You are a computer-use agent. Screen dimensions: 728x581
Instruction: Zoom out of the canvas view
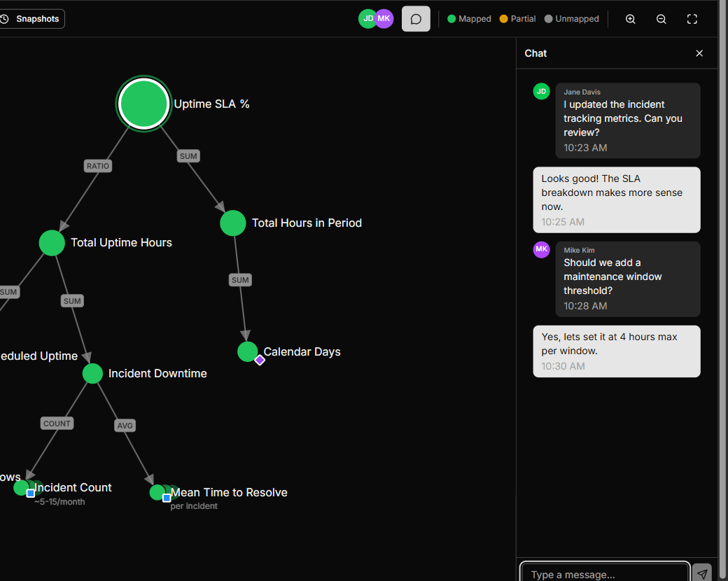tap(661, 19)
